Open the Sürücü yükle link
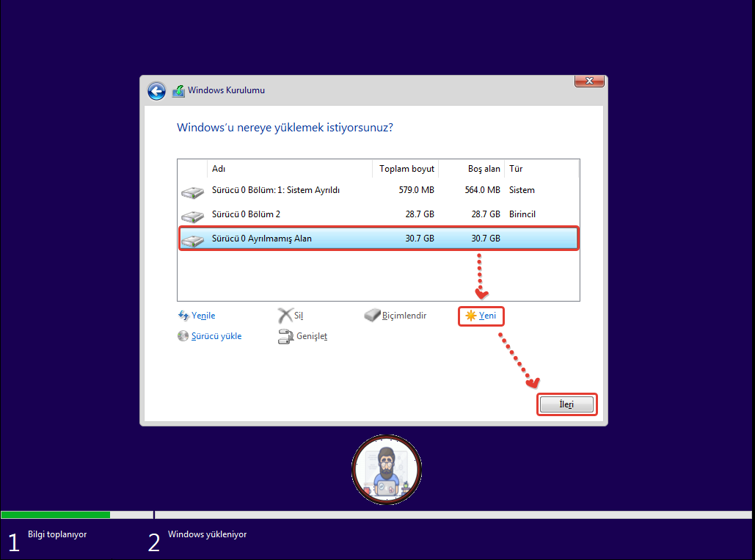Screen dimensions: 755x560 (216, 336)
